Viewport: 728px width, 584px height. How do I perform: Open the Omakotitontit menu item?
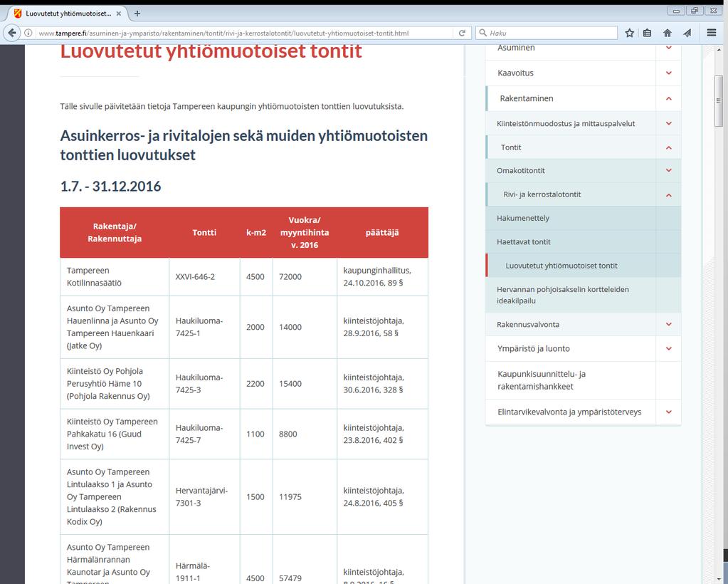[520, 170]
